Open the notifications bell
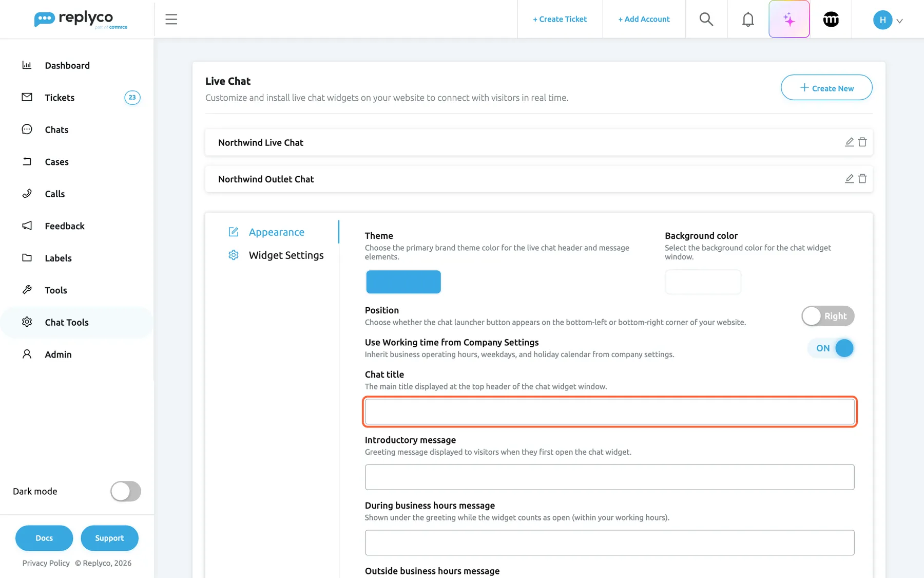This screenshot has width=924, height=578. [748, 19]
